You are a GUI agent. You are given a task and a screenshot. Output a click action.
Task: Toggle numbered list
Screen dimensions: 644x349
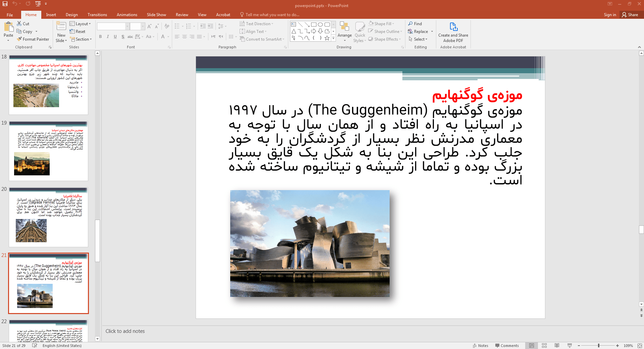188,26
